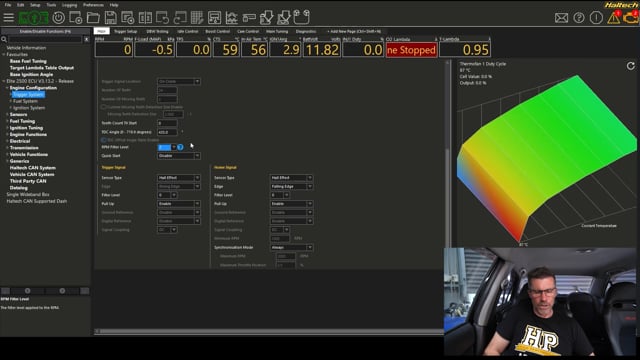The height and width of the screenshot is (360, 640).
Task: Click the floppy disk save icon
Action: [111, 18]
